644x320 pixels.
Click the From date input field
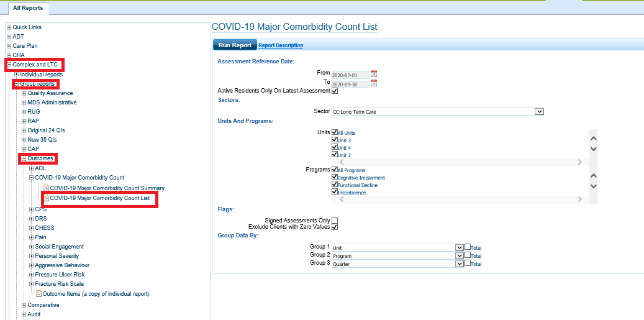point(350,75)
